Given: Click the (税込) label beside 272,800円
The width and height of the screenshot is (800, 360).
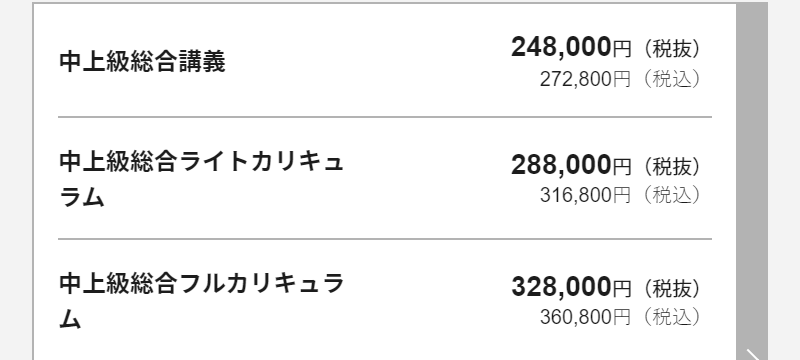Looking at the screenshot, I should (x=671, y=79).
